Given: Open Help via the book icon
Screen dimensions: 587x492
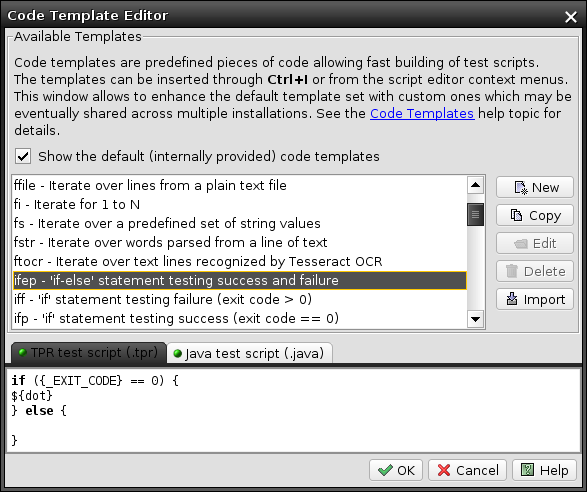Looking at the screenshot, I should click(527, 470).
